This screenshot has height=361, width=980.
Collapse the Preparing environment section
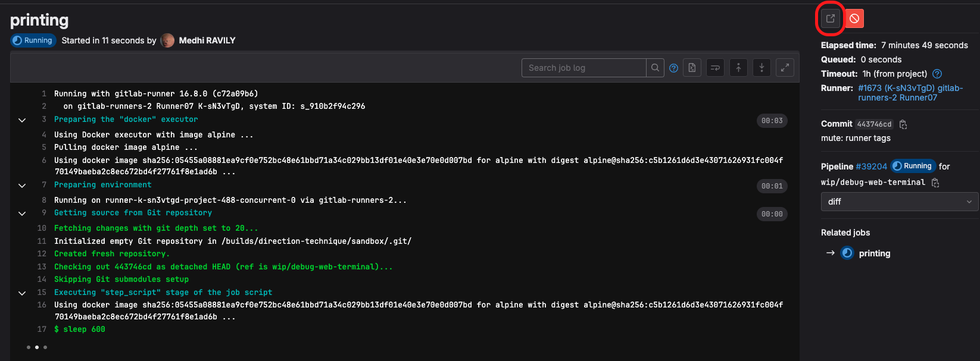click(x=22, y=186)
